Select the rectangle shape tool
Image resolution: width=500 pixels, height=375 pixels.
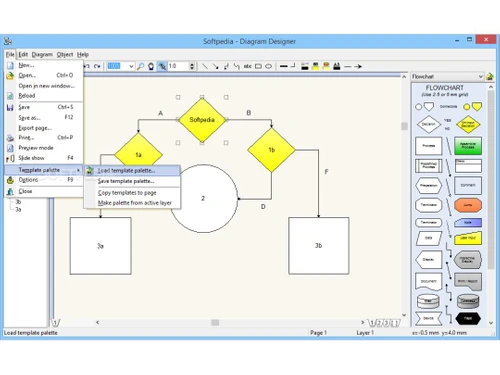pyautogui.click(x=258, y=66)
